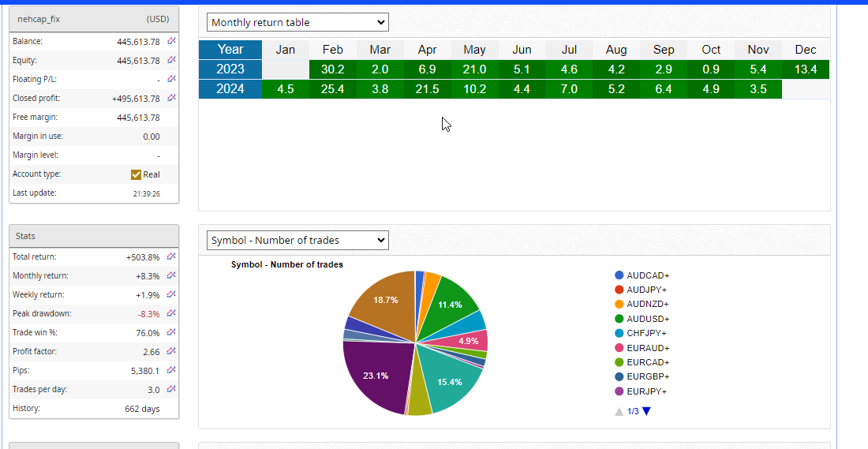
Task: Expand the Symbol - Number of trades dropdown
Action: pos(297,240)
